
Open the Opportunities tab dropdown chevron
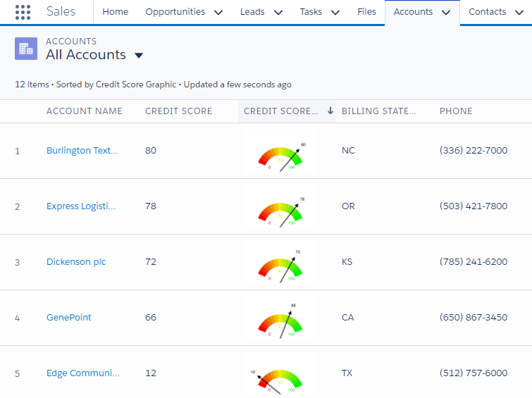(218, 12)
